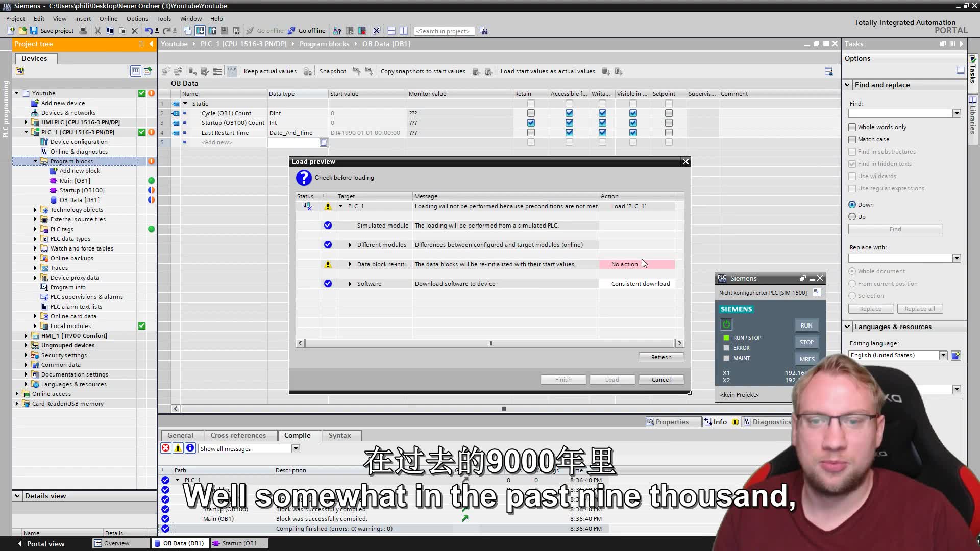Image resolution: width=980 pixels, height=551 pixels.
Task: Click the Print icon in the toolbar
Action: pyautogui.click(x=84, y=31)
